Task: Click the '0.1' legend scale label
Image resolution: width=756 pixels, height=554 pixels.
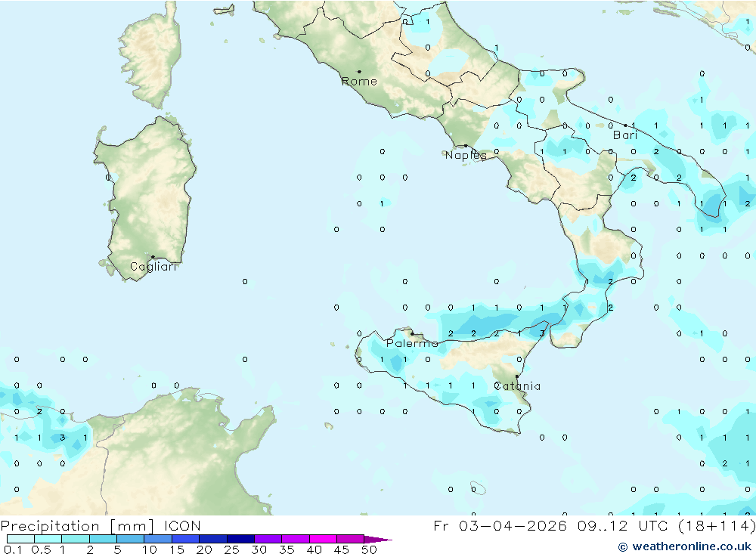Action: pos(12,549)
